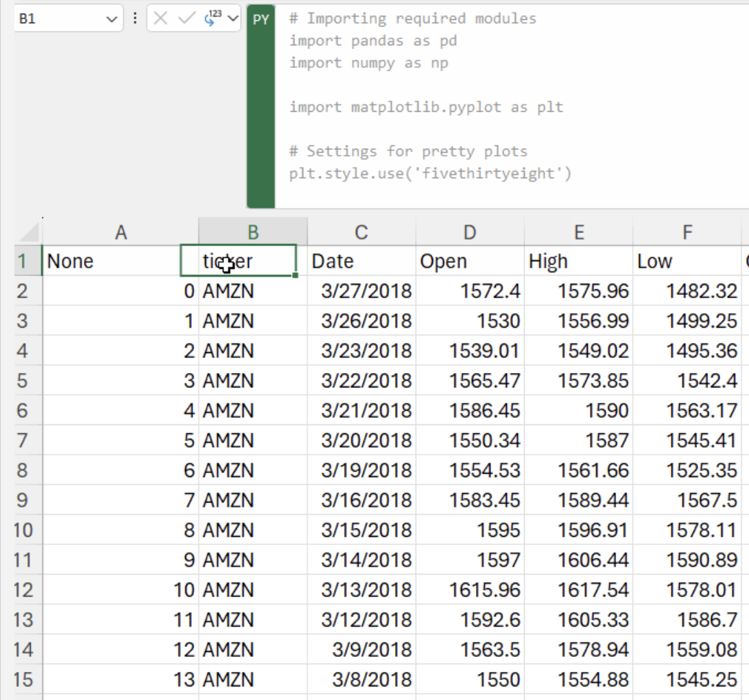Select the cell containing 1572.4
The width and height of the screenshot is (749, 700).
pyautogui.click(x=469, y=291)
